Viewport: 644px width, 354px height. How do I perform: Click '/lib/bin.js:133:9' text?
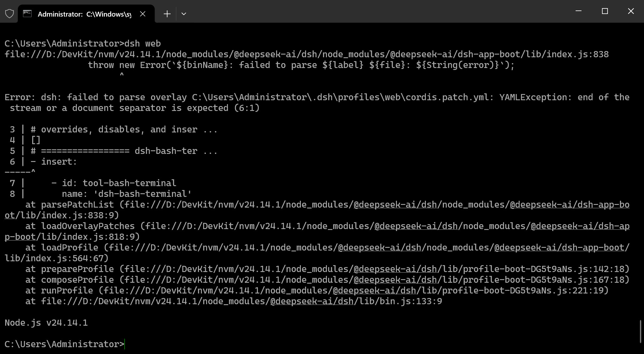click(x=398, y=301)
